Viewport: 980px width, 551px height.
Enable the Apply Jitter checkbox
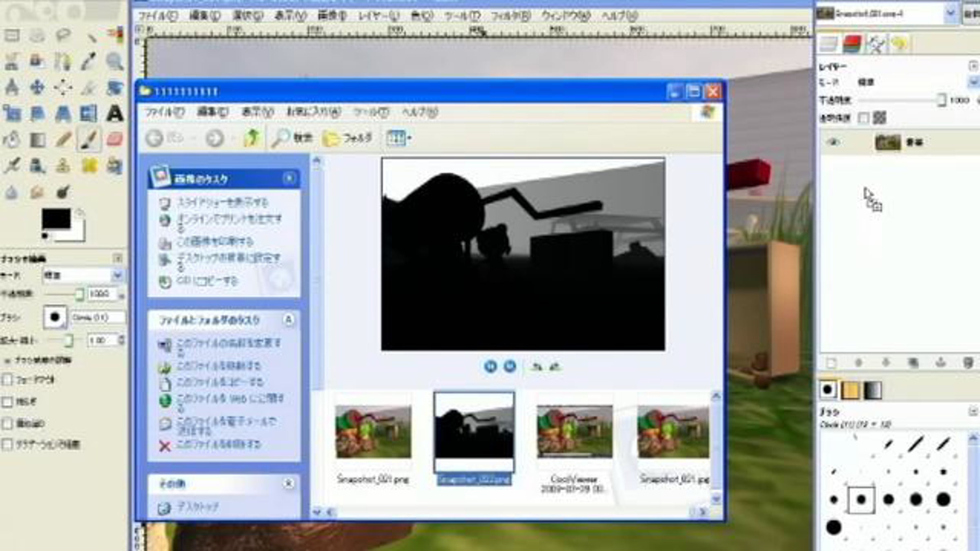(x=8, y=402)
